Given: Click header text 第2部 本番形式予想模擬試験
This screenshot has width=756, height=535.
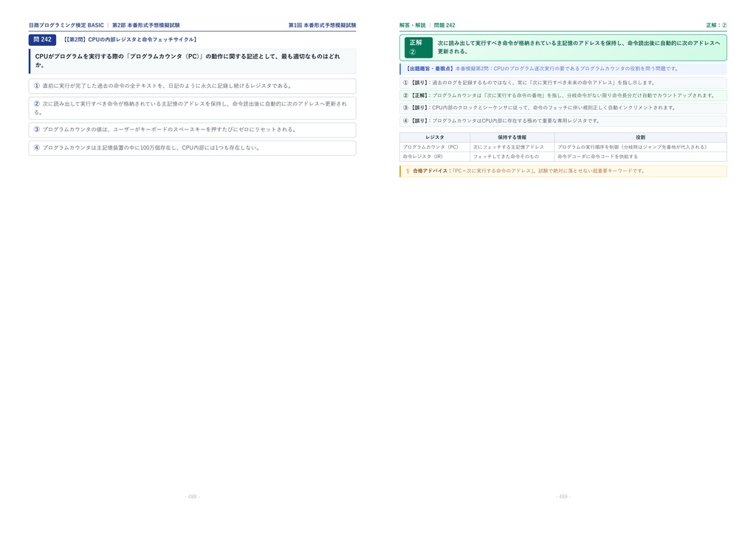Looking at the screenshot, I should click(x=146, y=25).
